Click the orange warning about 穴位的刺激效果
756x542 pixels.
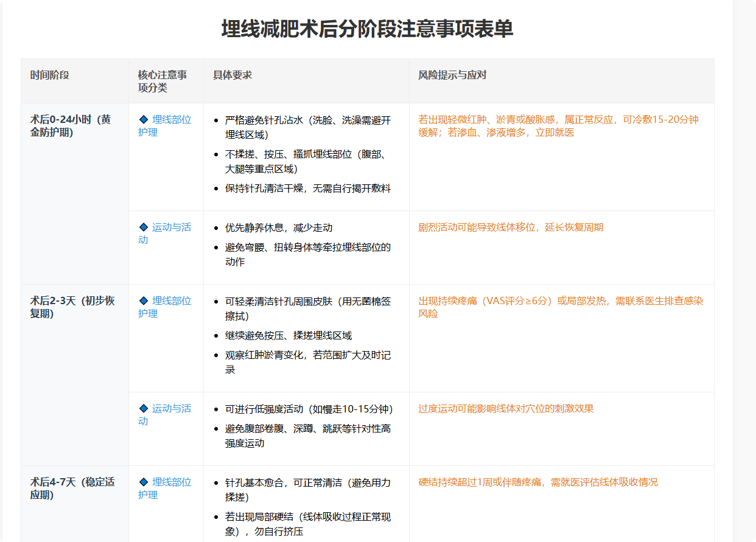[x=506, y=408]
